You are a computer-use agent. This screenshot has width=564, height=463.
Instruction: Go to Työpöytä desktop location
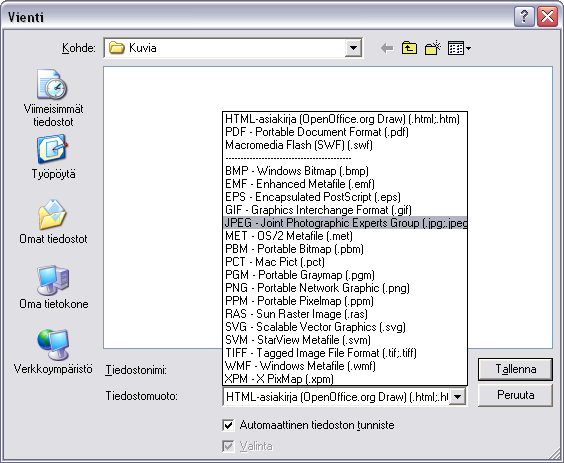click(x=53, y=157)
